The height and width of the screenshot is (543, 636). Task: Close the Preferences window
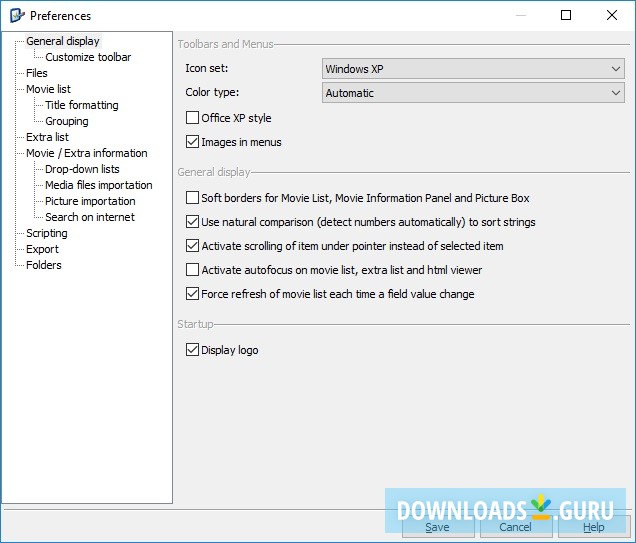click(x=612, y=15)
